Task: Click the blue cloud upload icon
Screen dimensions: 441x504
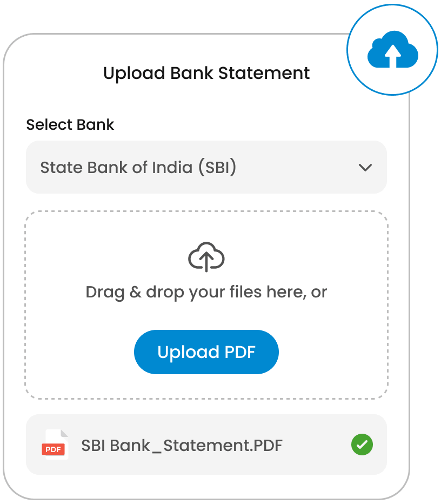Action: [392, 50]
